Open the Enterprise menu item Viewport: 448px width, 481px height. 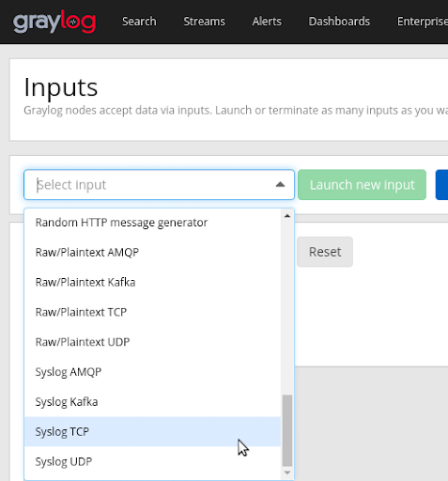(423, 22)
